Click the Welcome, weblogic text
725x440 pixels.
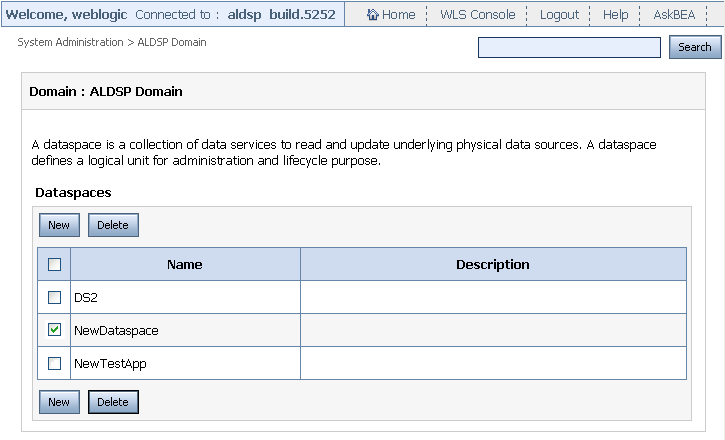[66, 14]
